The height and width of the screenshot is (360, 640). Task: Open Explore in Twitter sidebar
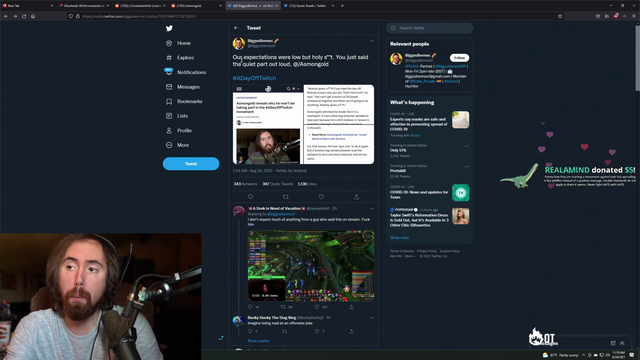click(180, 58)
